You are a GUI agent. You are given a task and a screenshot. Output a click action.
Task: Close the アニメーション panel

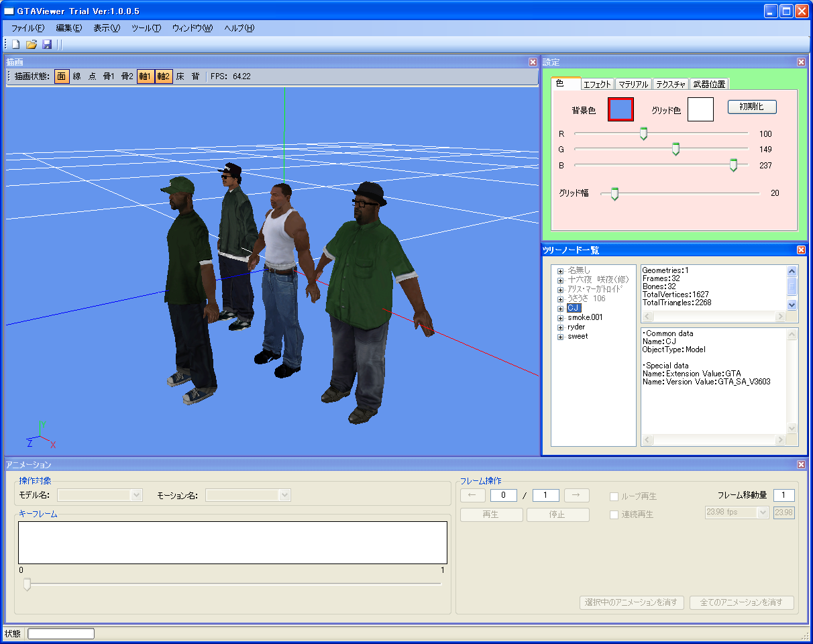(x=801, y=464)
